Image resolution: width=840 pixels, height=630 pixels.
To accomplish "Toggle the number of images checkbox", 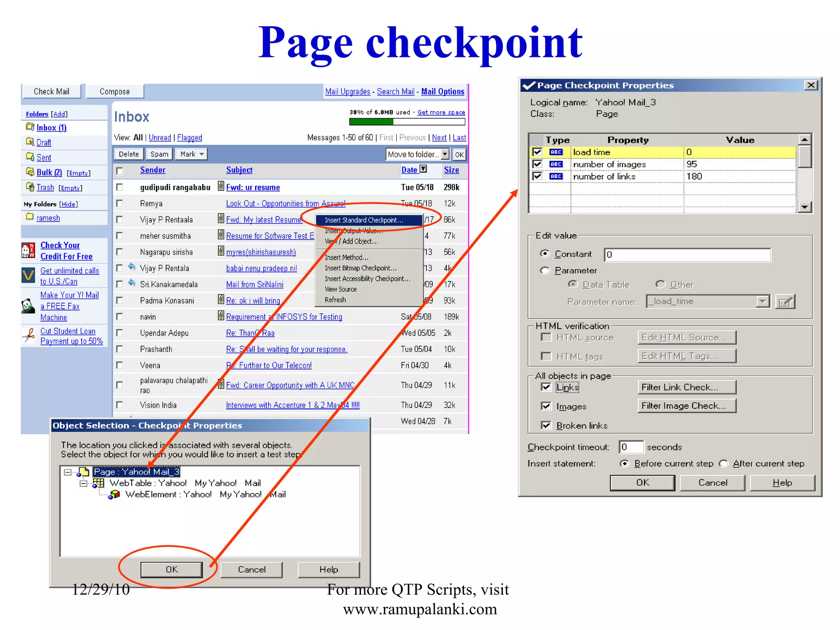I will coord(537,164).
